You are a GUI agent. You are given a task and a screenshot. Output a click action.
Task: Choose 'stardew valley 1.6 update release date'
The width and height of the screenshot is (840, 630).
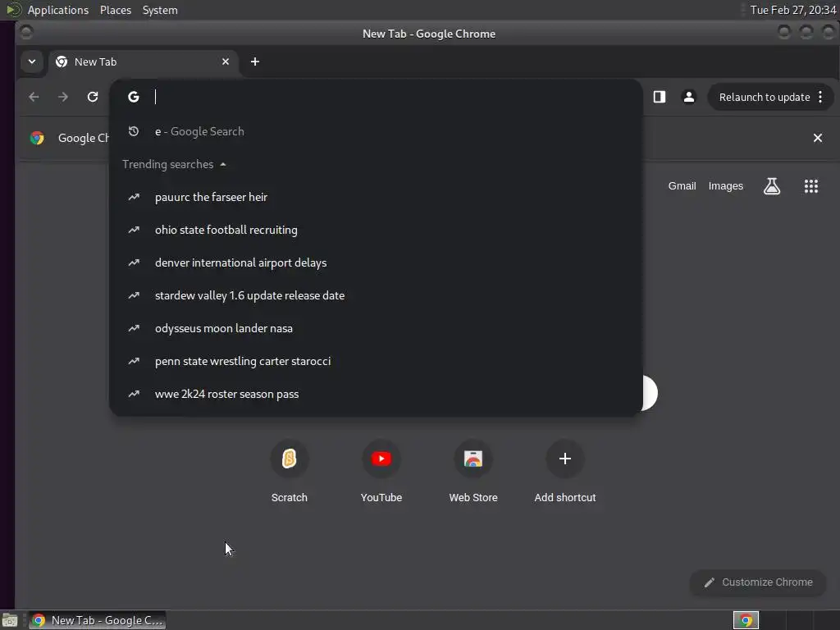coord(376,295)
